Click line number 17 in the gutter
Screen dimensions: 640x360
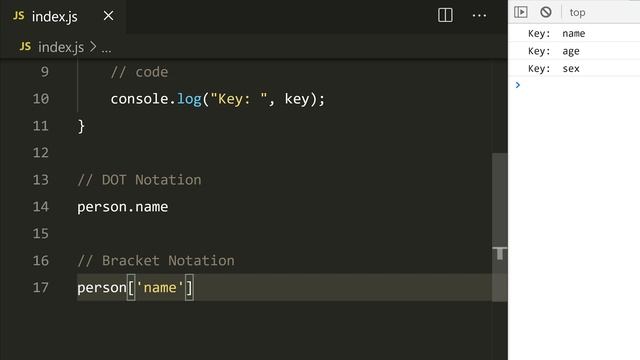pos(40,287)
